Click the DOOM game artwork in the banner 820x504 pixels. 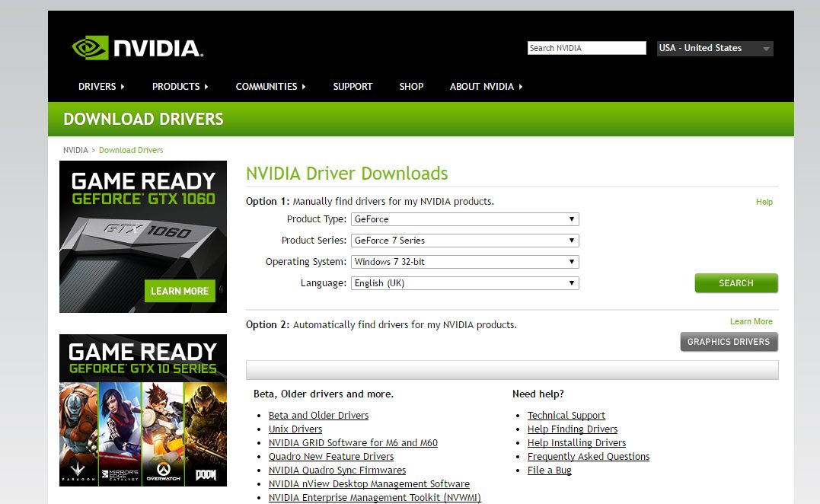[x=206, y=434]
